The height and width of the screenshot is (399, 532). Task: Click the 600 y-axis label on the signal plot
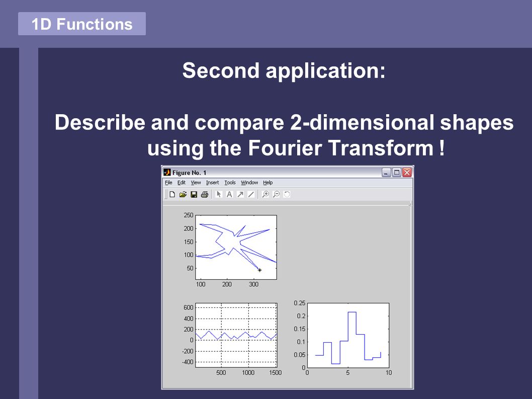(188, 307)
